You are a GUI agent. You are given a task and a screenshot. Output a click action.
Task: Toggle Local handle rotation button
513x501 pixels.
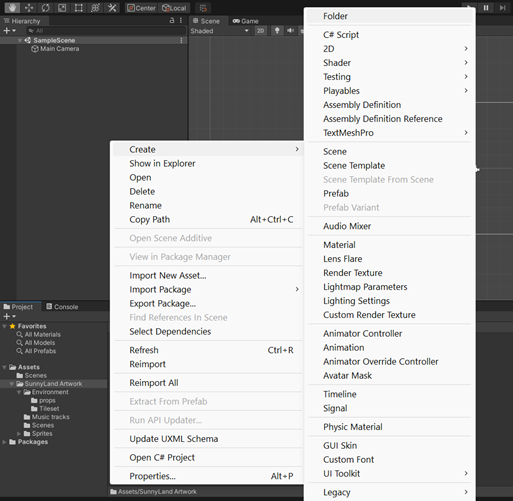click(174, 8)
